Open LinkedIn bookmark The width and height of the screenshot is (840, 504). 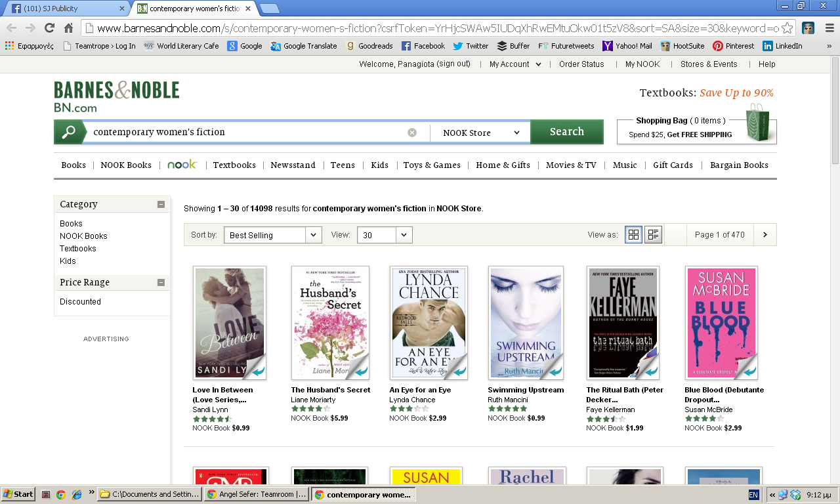(x=783, y=46)
